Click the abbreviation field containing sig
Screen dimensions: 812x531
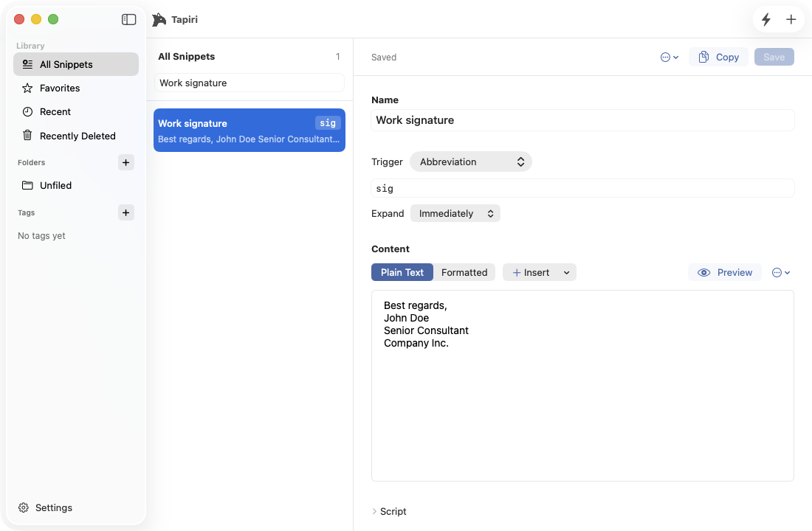tap(582, 188)
